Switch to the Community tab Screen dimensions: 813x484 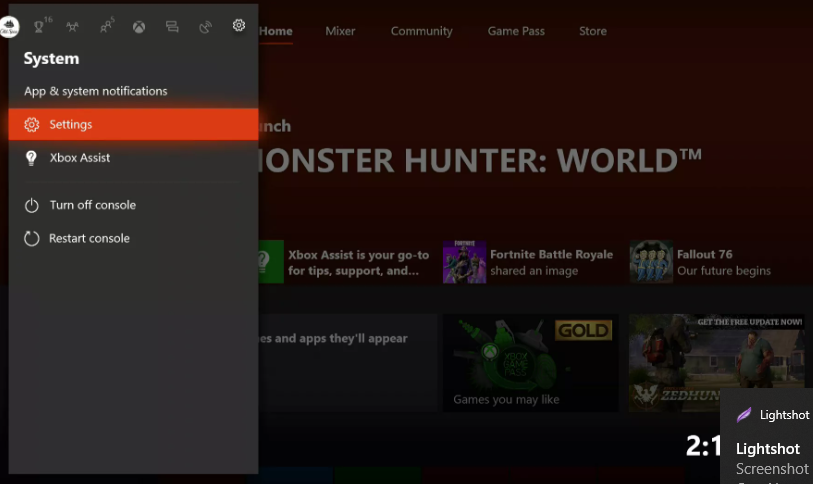422,31
